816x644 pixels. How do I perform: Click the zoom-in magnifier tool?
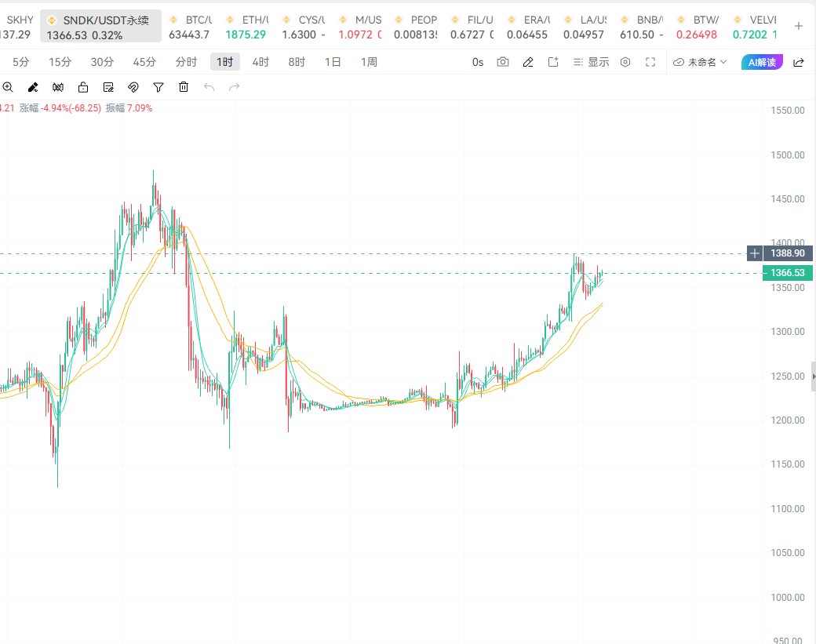point(8,87)
